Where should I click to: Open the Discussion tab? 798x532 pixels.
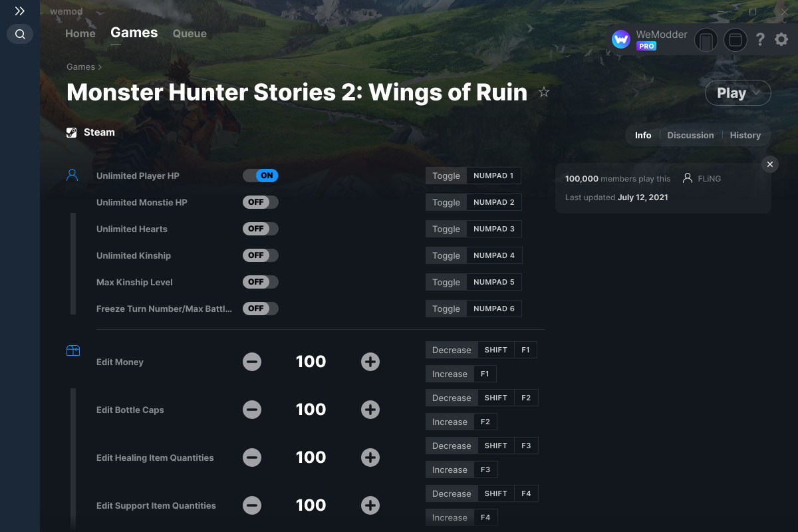click(x=690, y=135)
